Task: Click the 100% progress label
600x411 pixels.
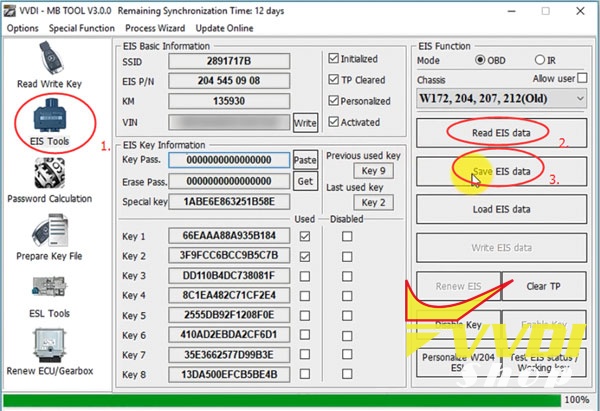Action: point(577,400)
